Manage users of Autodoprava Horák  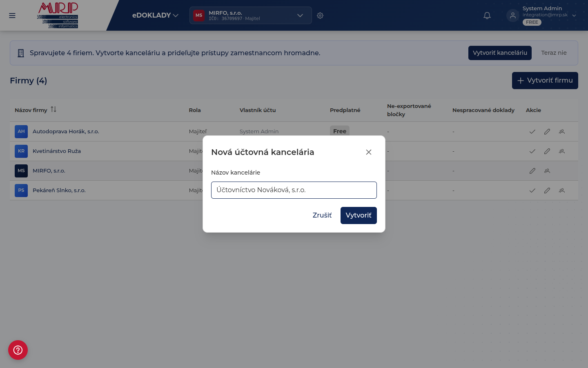pyautogui.click(x=562, y=132)
